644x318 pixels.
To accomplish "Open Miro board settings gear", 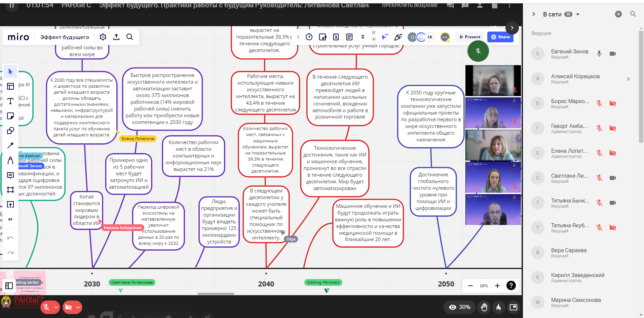I will tap(103, 37).
